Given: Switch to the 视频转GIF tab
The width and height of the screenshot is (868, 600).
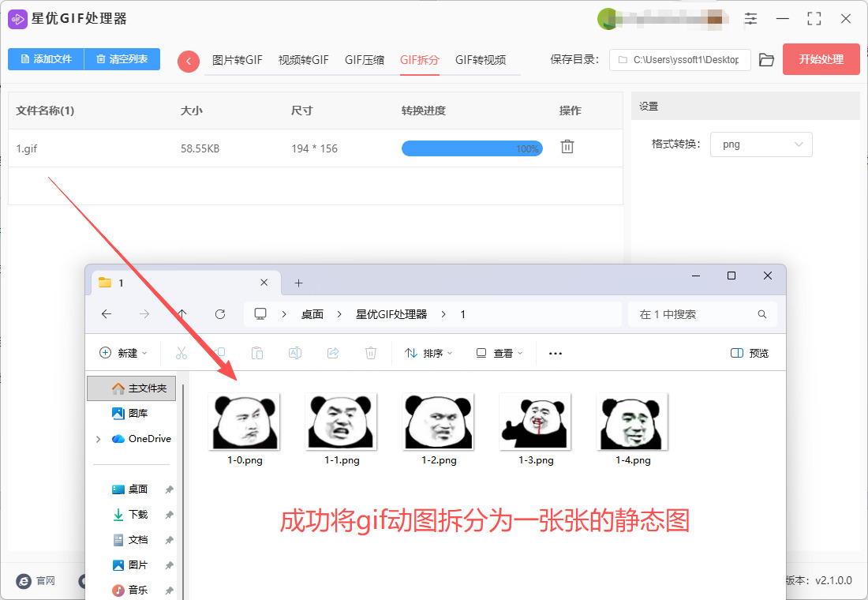Looking at the screenshot, I should pos(303,60).
